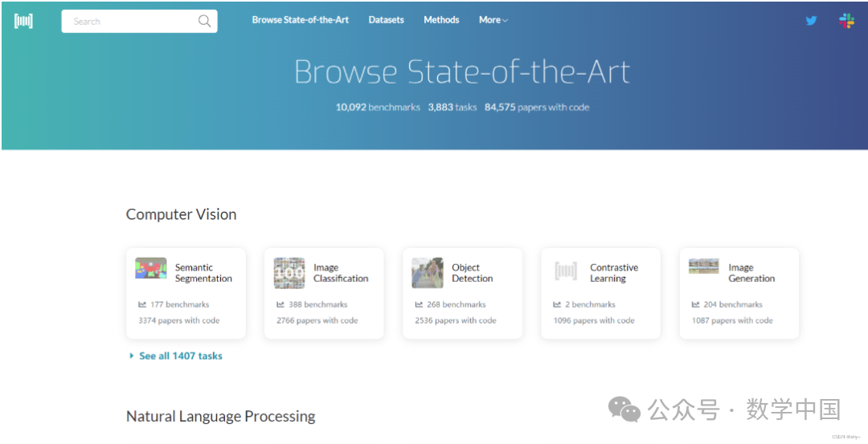
Task: Click chart icon beside 268 benchmarks
Action: (419, 304)
